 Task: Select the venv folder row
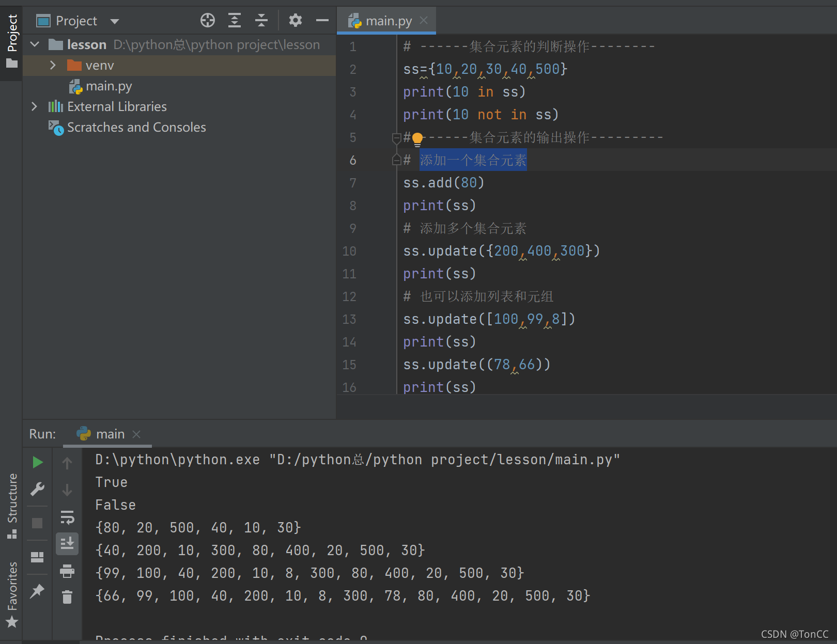pos(179,65)
